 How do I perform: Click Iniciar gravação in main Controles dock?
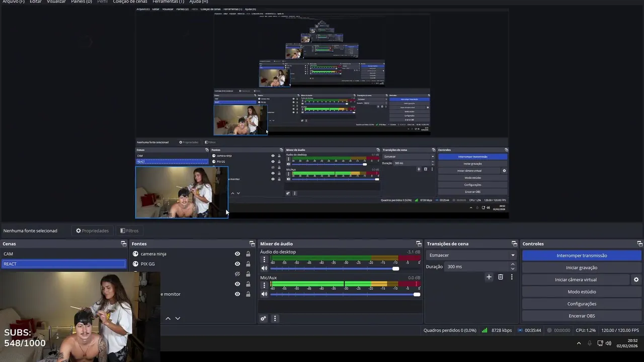point(582,267)
